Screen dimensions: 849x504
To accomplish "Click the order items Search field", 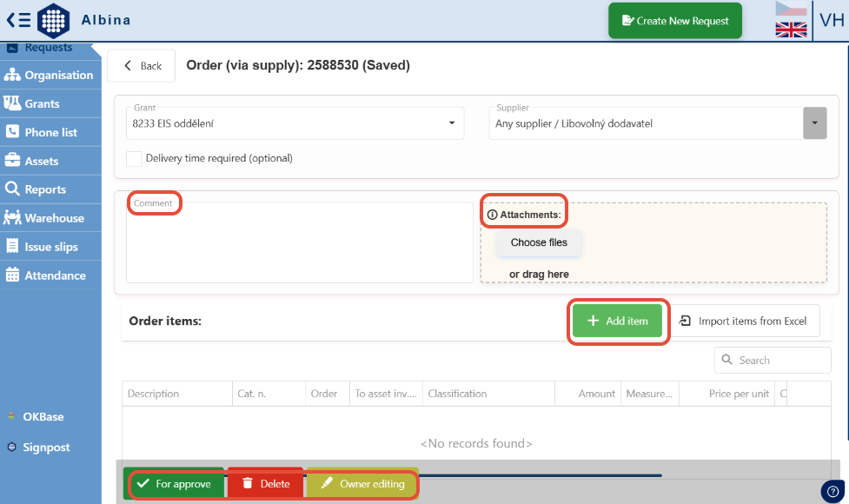I will pyautogui.click(x=773, y=360).
